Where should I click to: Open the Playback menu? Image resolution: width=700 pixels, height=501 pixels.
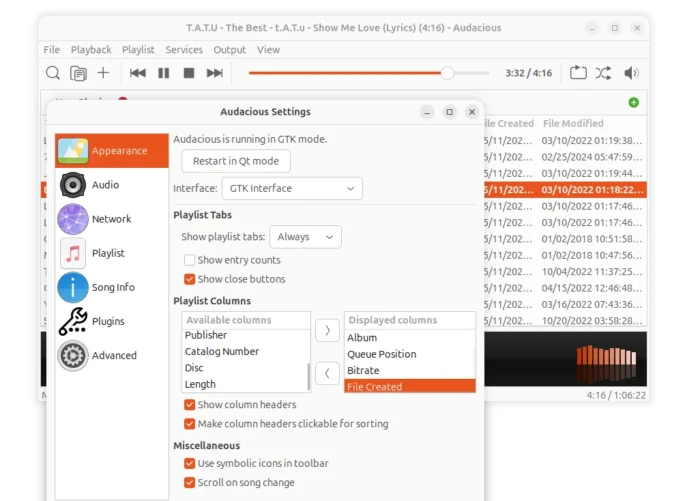[x=91, y=50]
